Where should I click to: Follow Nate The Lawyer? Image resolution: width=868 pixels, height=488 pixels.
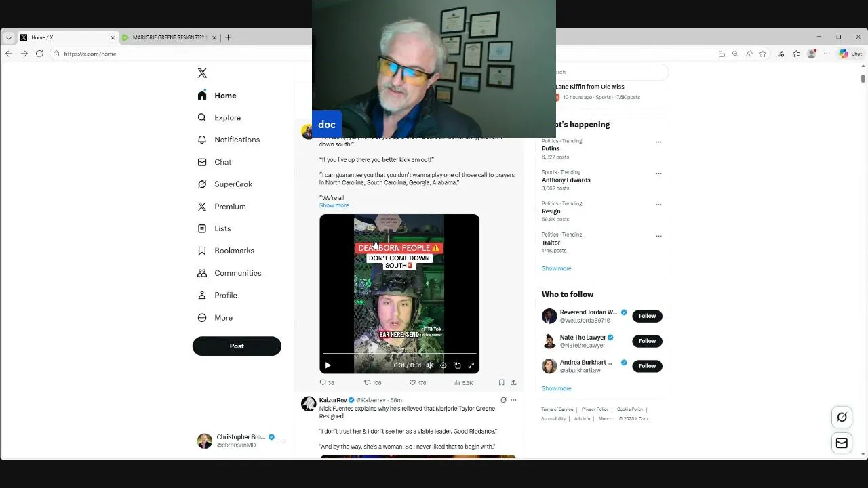647,341
